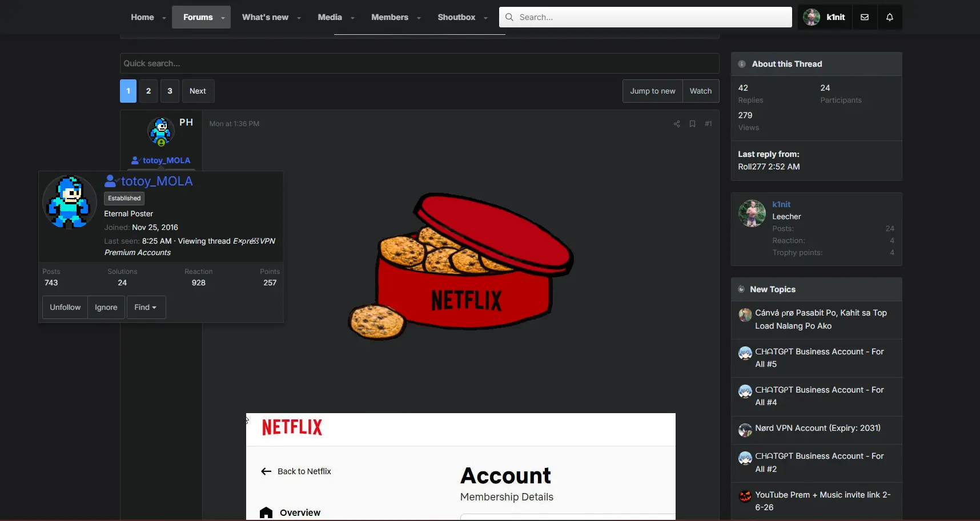Image resolution: width=980 pixels, height=521 pixels.
Task: Click the Next page button
Action: (198, 91)
